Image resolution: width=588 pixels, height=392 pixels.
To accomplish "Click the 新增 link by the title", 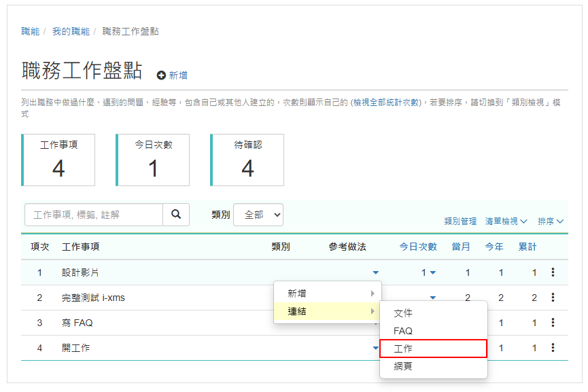I will pyautogui.click(x=178, y=75).
